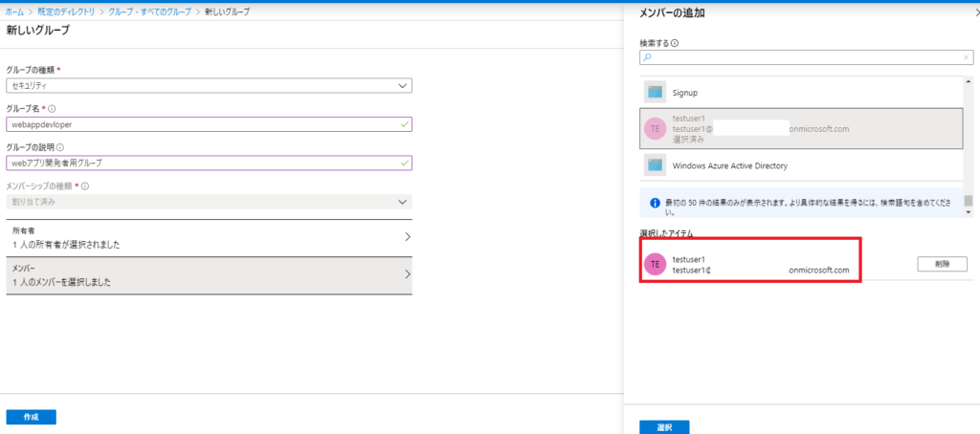The image size is (980, 434).
Task: Click info icon beside メンバーシップの種類 label
Action: (x=85, y=185)
